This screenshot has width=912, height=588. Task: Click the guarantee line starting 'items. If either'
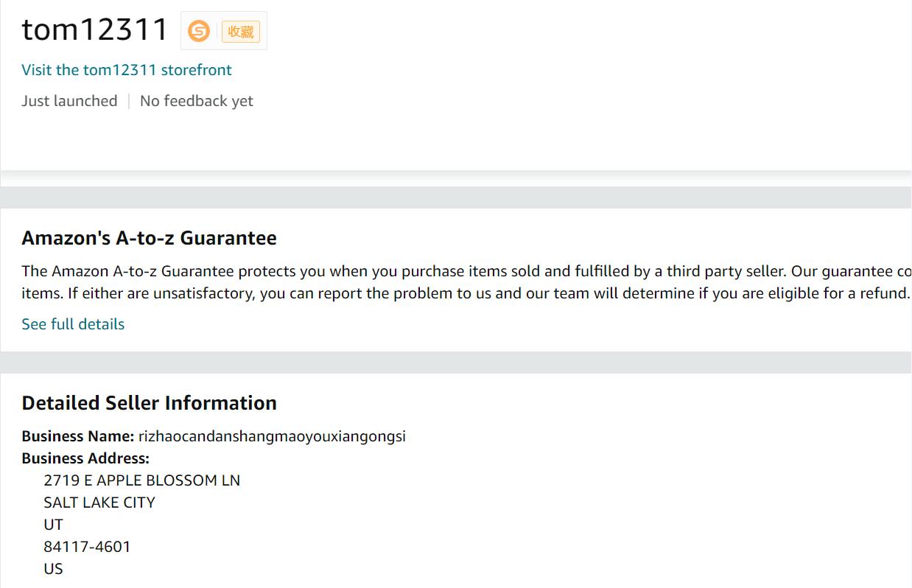point(466,293)
